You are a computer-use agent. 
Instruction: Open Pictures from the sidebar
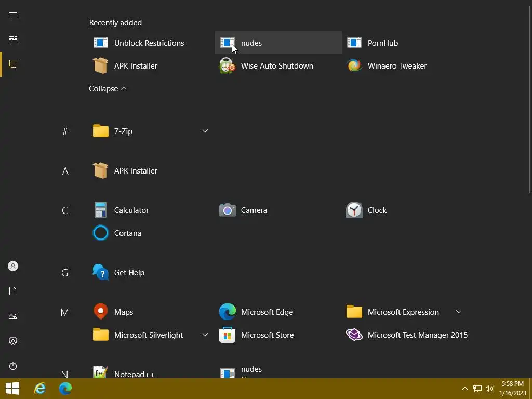[13, 316]
